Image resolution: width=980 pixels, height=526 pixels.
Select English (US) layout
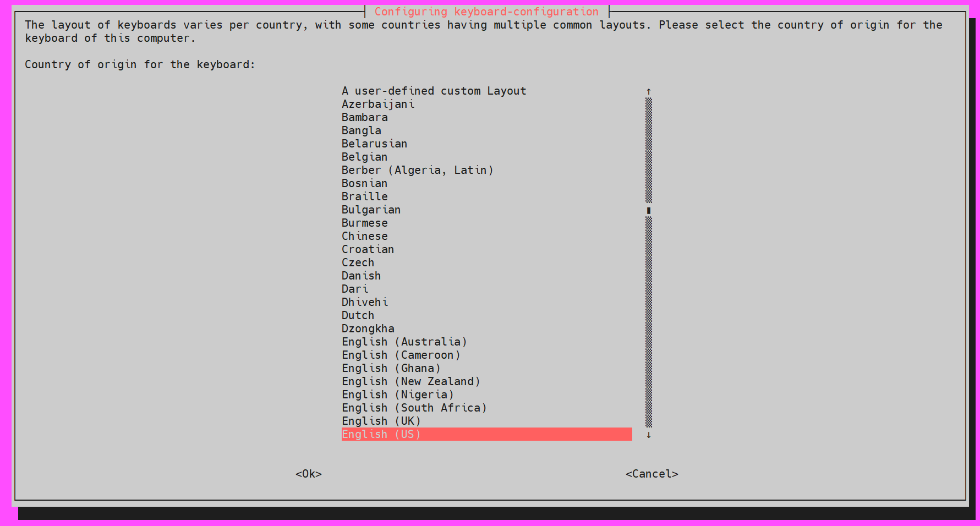tap(487, 434)
